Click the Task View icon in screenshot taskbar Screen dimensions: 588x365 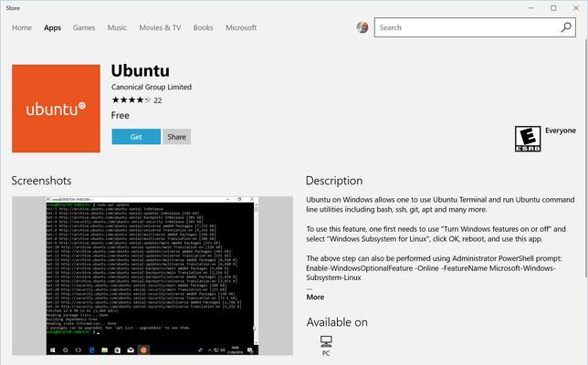pos(79,350)
